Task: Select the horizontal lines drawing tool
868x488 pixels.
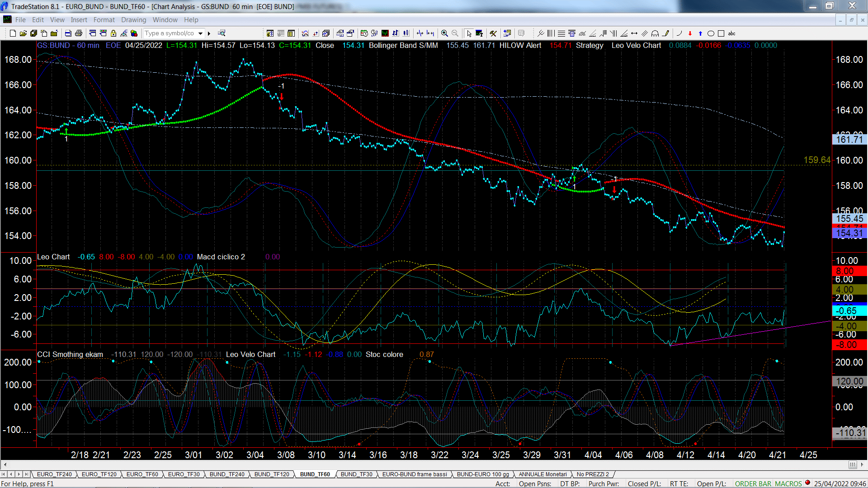Action: [x=561, y=33]
